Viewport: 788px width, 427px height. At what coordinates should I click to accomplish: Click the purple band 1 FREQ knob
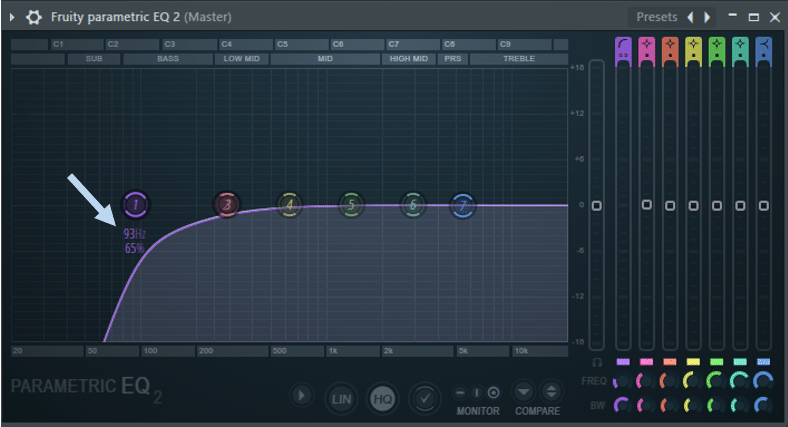(622, 381)
